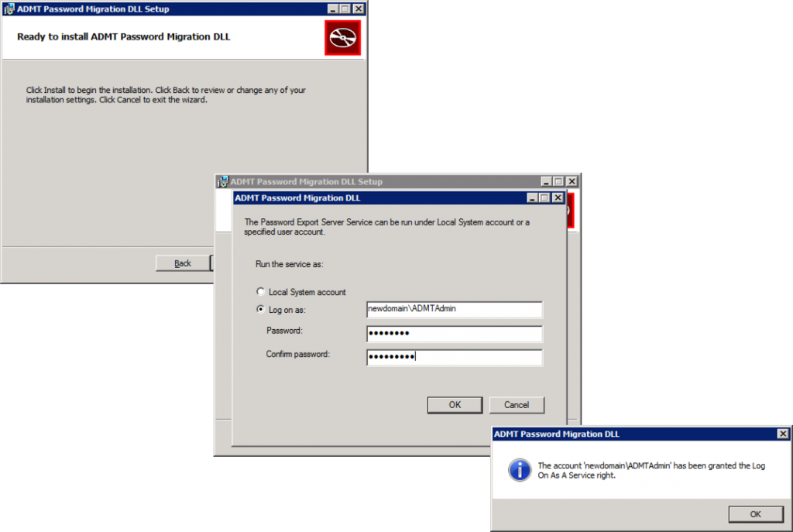793x532 pixels.
Task: Click Cancel in the service account dialog
Action: 517,404
